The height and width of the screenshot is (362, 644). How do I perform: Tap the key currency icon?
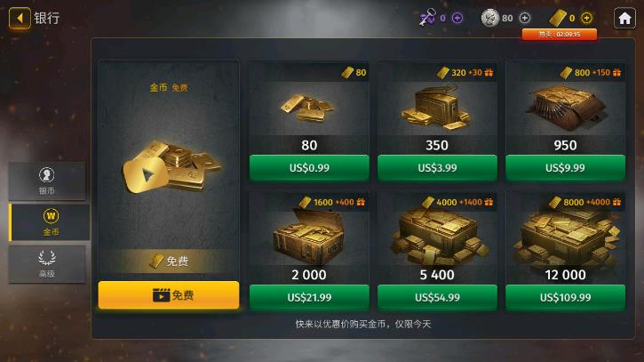tap(427, 18)
